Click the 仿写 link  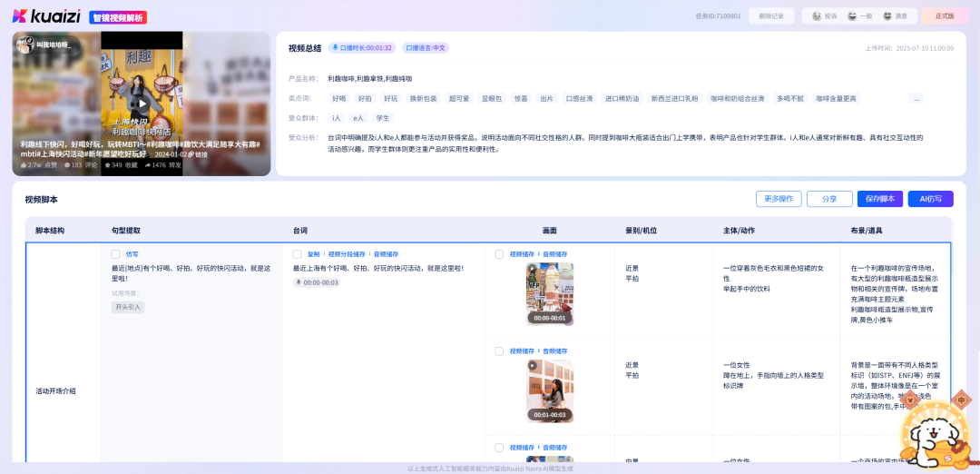pos(132,254)
